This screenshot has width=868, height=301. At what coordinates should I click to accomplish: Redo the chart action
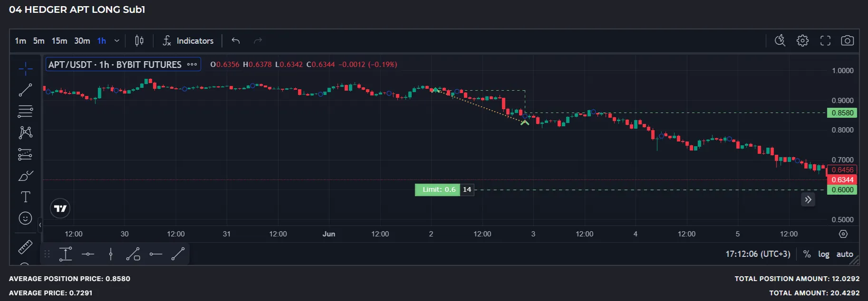click(258, 41)
